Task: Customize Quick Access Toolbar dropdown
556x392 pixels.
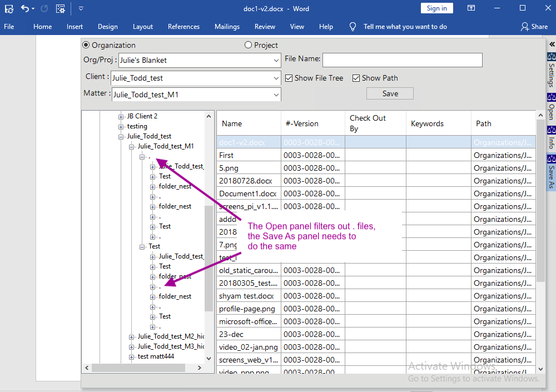Action: point(81,8)
